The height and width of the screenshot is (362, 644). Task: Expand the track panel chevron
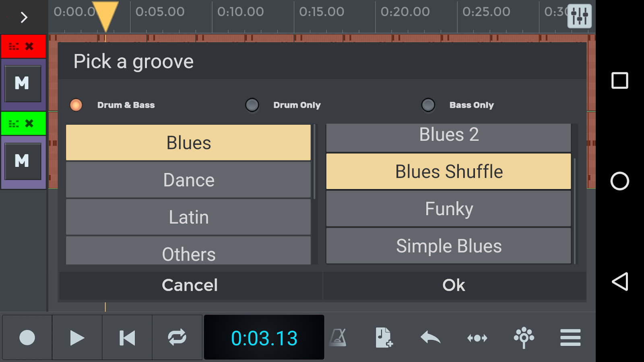coord(24,17)
